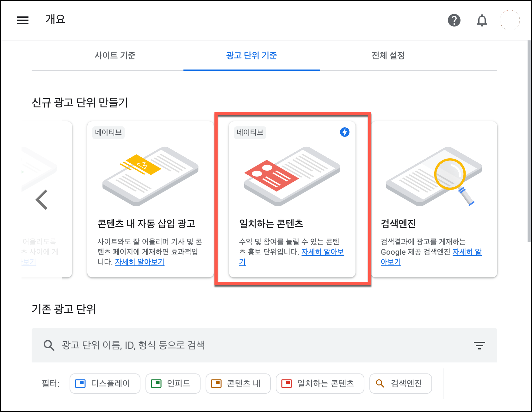Viewport: 532px width, 412px height.
Task: Open 자세히 알아보기 link on 일치하는 콘텐츠 card
Action: click(x=323, y=252)
